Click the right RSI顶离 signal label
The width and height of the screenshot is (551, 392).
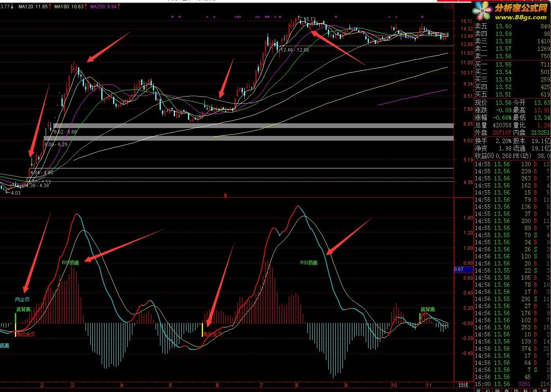pyautogui.click(x=309, y=263)
